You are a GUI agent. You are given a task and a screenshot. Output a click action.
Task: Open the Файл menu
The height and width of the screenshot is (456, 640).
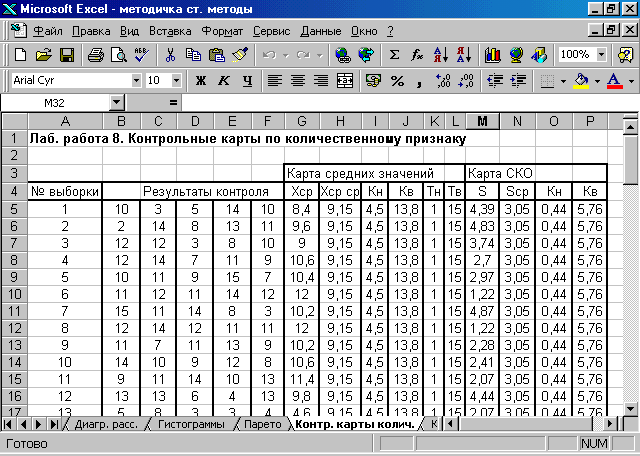point(48,31)
